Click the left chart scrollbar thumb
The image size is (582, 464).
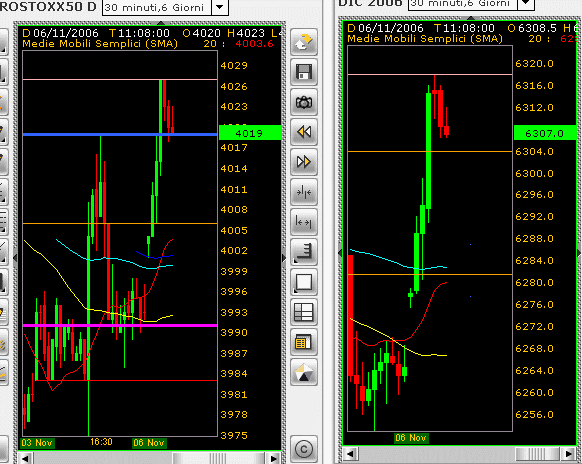pos(219,458)
